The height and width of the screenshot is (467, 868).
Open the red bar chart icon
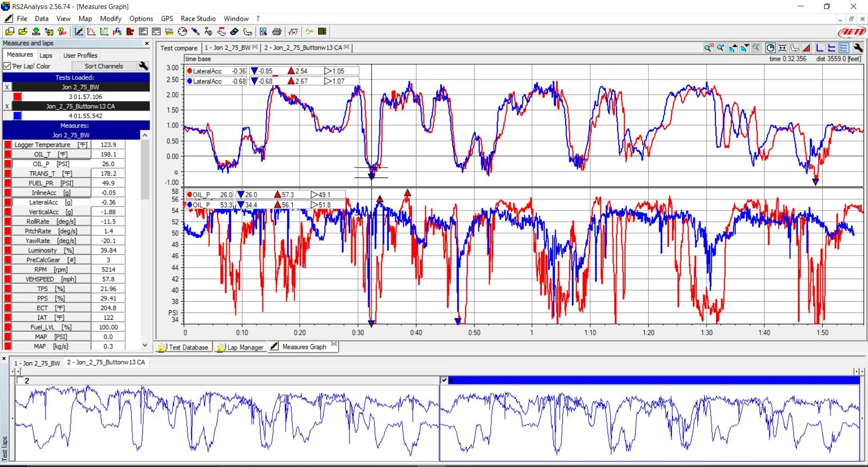point(130,31)
